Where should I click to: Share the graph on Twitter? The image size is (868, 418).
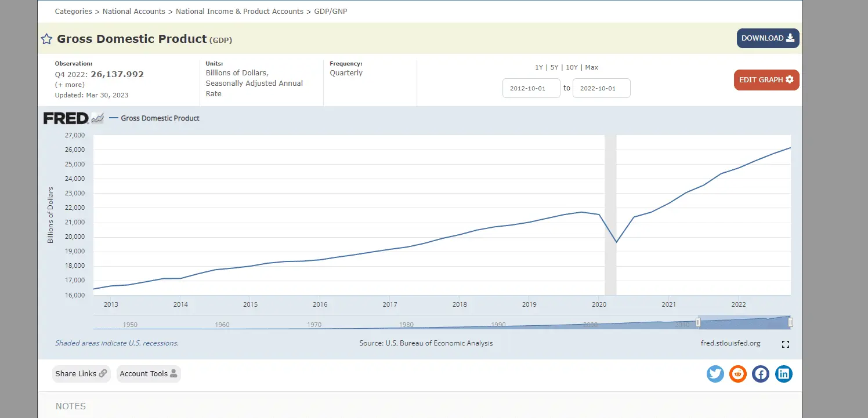click(715, 374)
